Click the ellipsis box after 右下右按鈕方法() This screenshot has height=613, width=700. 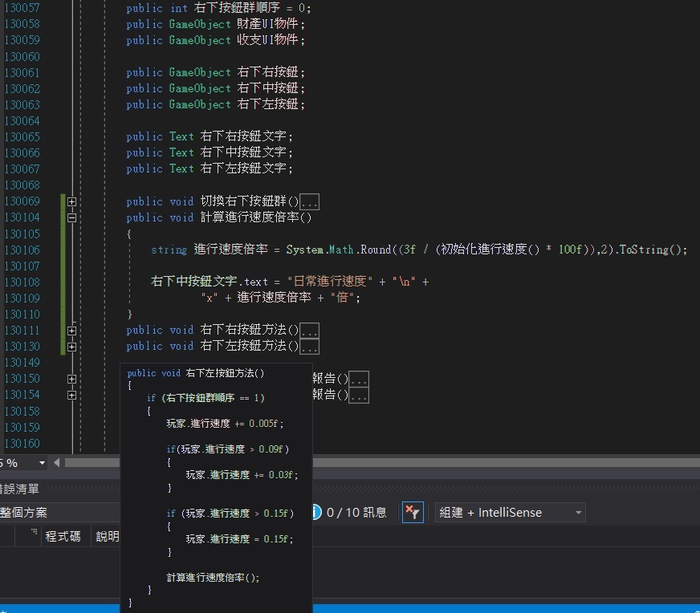click(x=309, y=330)
